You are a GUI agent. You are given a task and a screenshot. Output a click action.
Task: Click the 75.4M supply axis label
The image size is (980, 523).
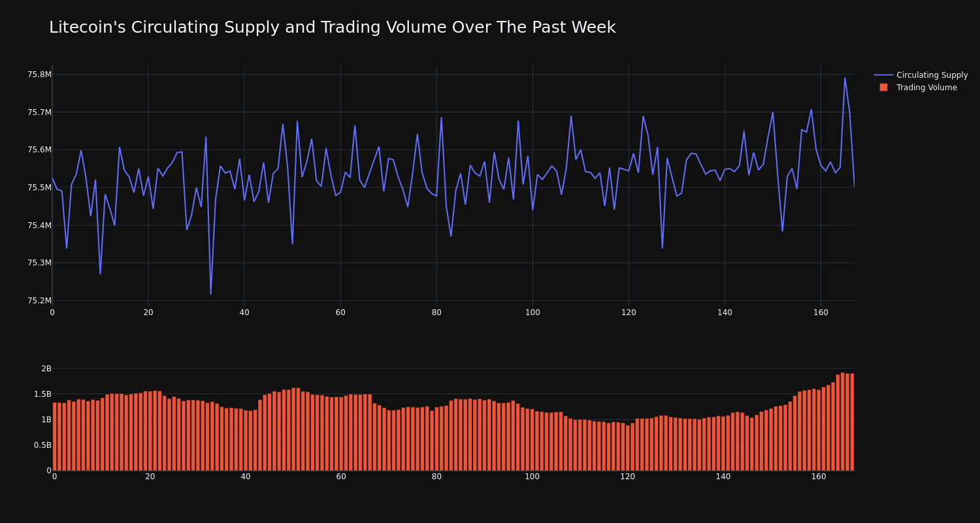click(x=39, y=226)
